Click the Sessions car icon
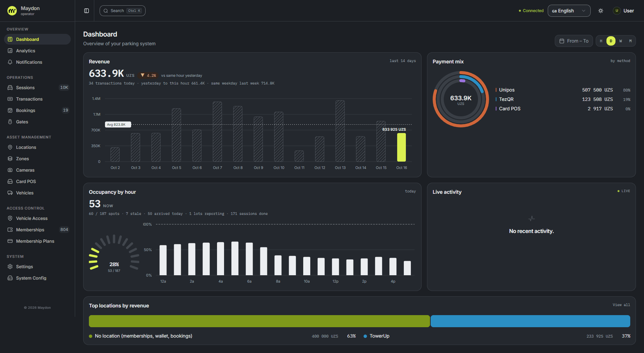Screen dimensions: 644x353 click(x=10, y=87)
